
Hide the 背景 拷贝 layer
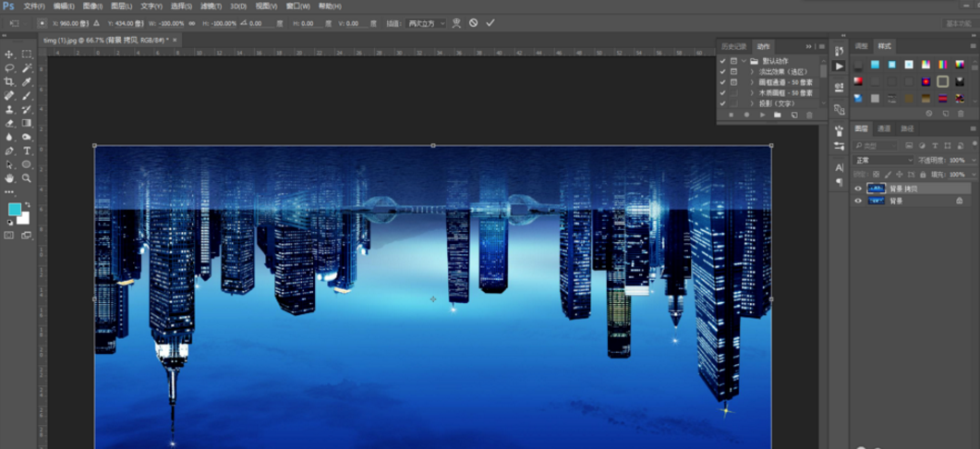[858, 188]
